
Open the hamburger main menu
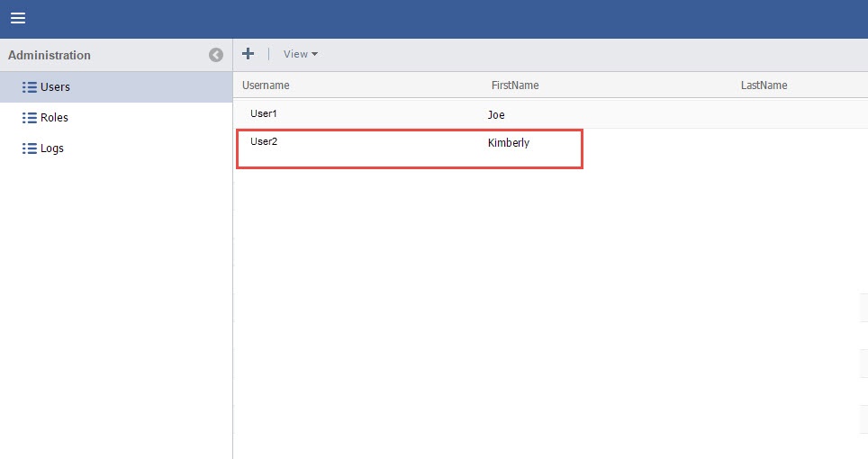[17, 19]
